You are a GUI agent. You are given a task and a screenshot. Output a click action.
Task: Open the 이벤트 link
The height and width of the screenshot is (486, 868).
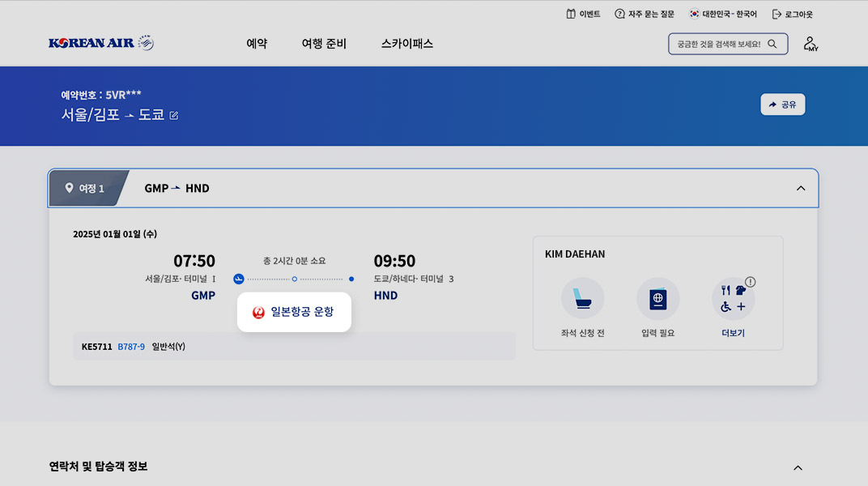pos(583,14)
